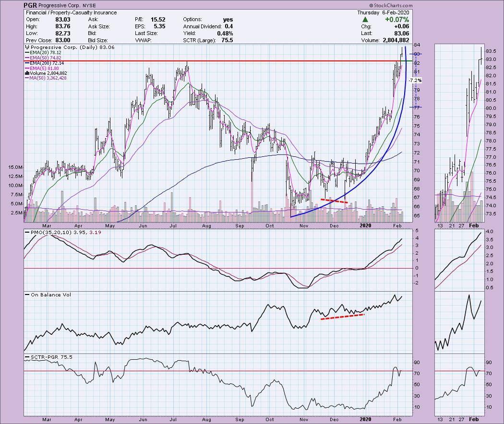Click the 2020 year label on the price chart axis

coord(365,225)
